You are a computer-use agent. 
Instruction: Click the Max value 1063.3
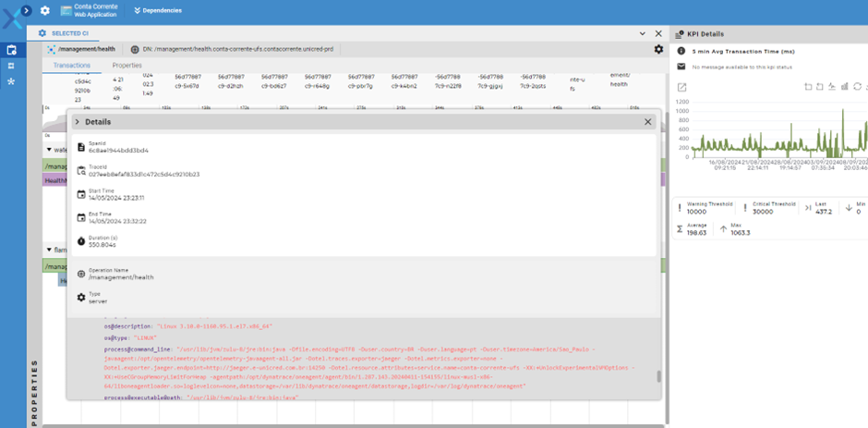click(x=741, y=233)
